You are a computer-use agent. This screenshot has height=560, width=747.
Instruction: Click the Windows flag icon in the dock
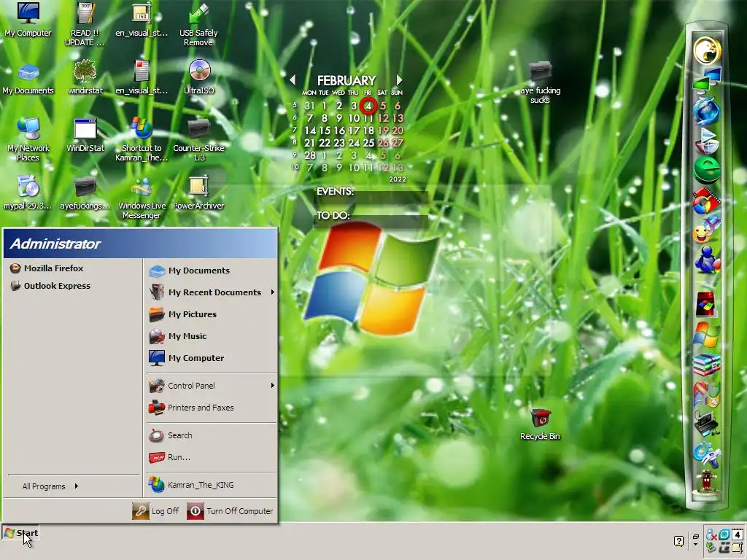point(706,335)
